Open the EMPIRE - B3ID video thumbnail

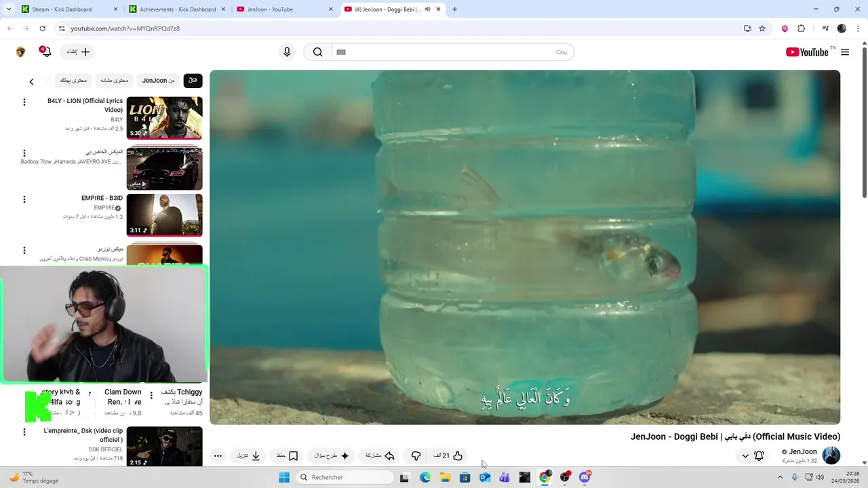(164, 215)
